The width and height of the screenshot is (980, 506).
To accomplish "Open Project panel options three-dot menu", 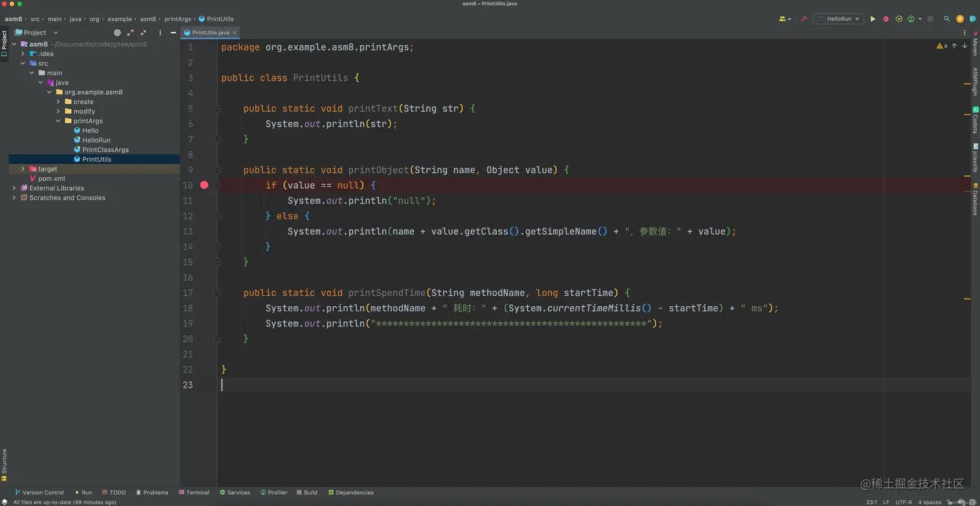I will point(160,32).
